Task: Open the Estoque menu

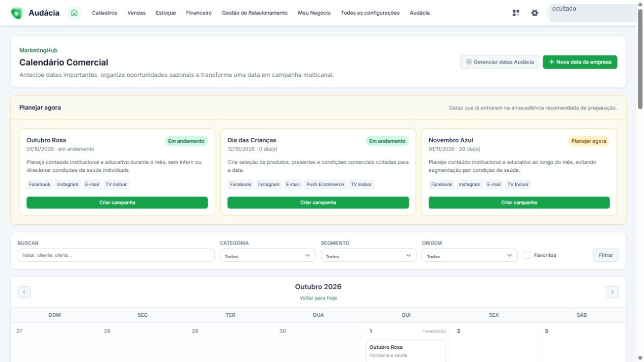Action: click(x=166, y=13)
